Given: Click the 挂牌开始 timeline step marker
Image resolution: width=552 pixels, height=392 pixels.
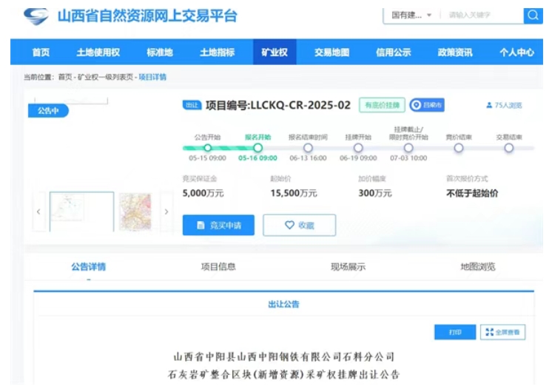Looking at the screenshot, I should [x=358, y=148].
